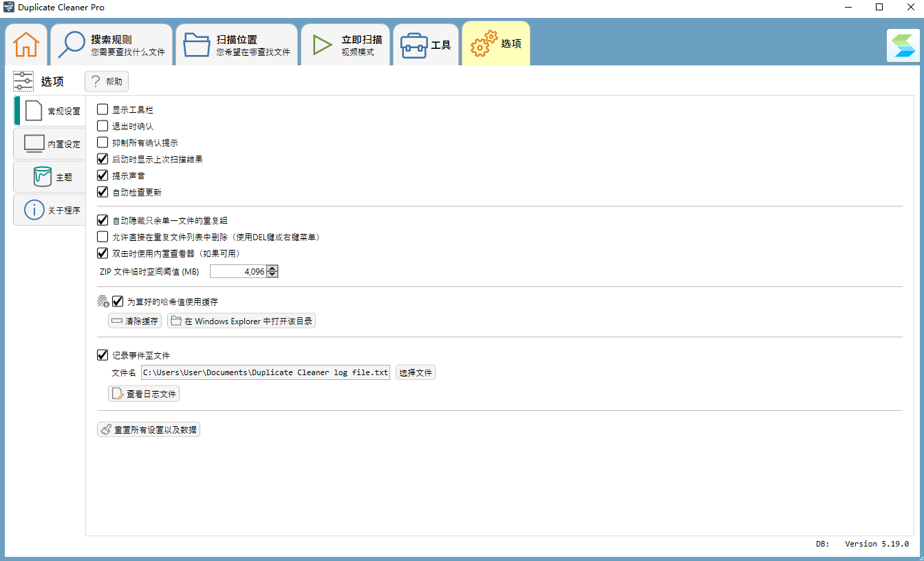Toggle 为算好的哈希值使用缓存 checkbox
924x561 pixels.
coord(118,301)
